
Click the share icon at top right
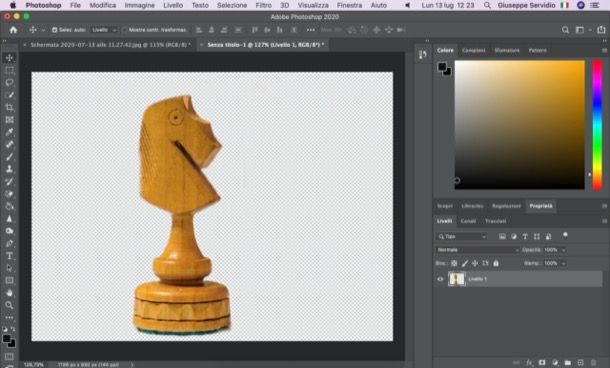[x=601, y=30]
